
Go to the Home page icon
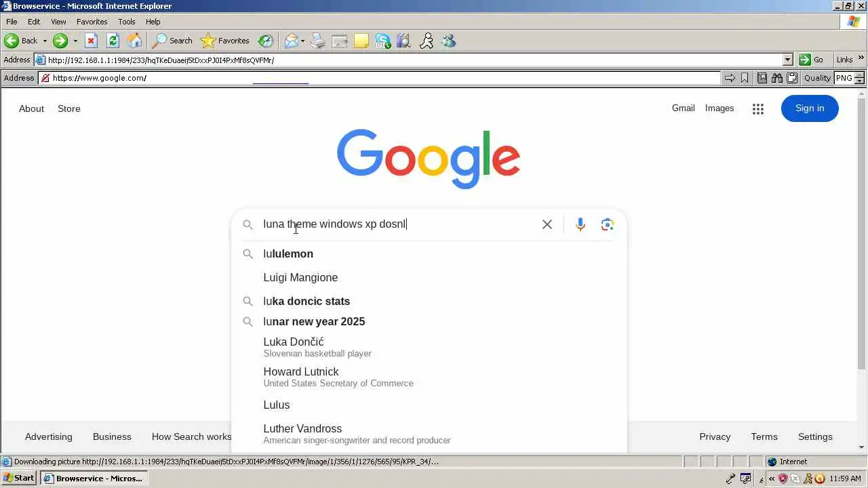(135, 41)
